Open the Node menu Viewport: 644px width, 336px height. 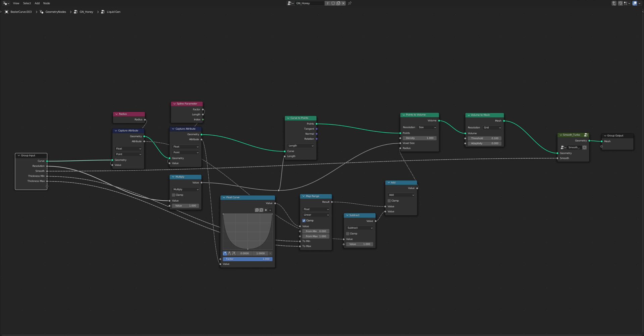(x=46, y=3)
